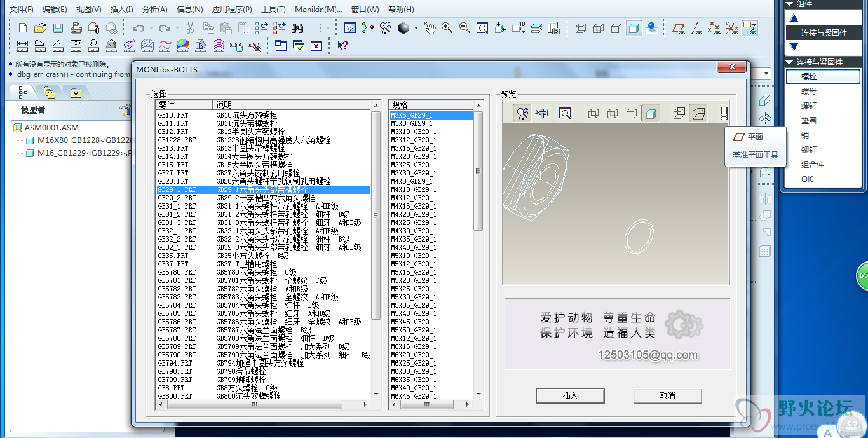Click the close window icon with red X
This screenshot has width=868, height=438.
[x=316, y=46]
